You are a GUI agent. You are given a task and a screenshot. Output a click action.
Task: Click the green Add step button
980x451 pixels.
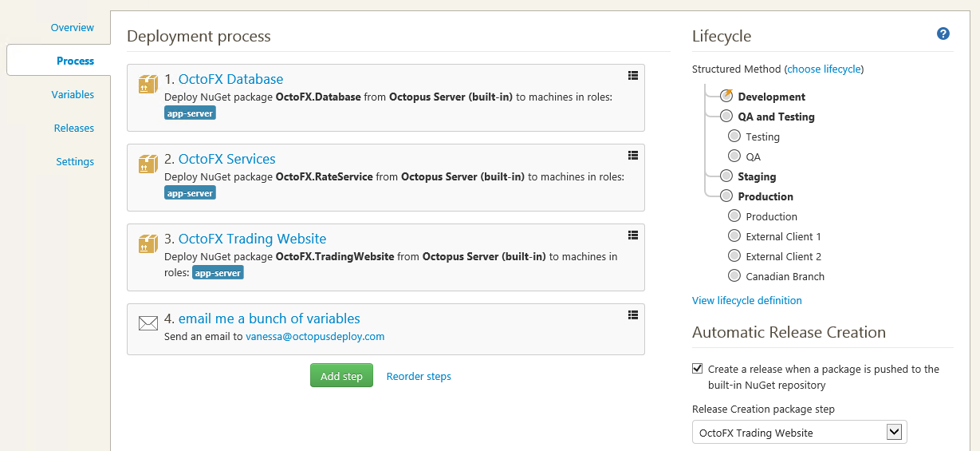341,376
